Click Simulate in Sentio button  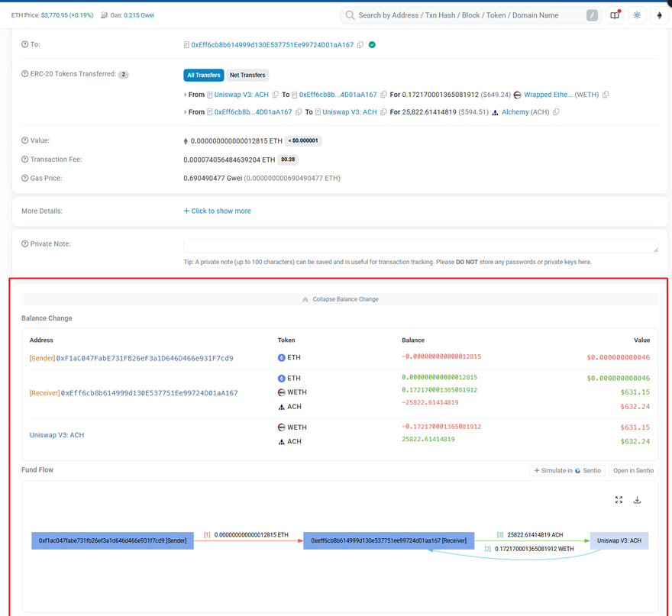(x=567, y=470)
